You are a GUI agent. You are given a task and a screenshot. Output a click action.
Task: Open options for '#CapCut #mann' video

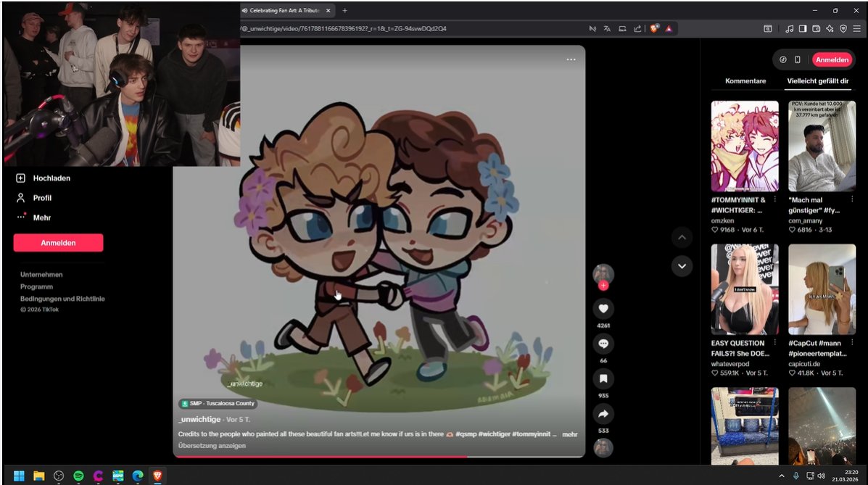click(852, 343)
